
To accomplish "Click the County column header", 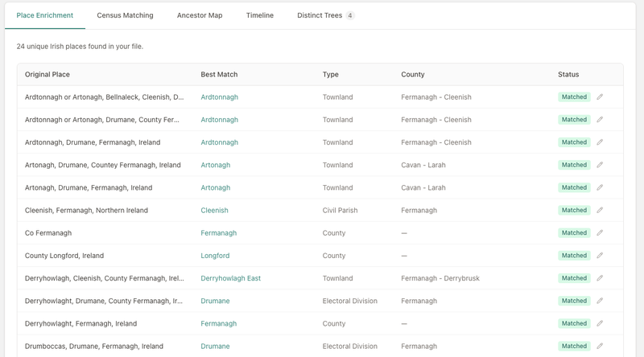I will 413,74.
